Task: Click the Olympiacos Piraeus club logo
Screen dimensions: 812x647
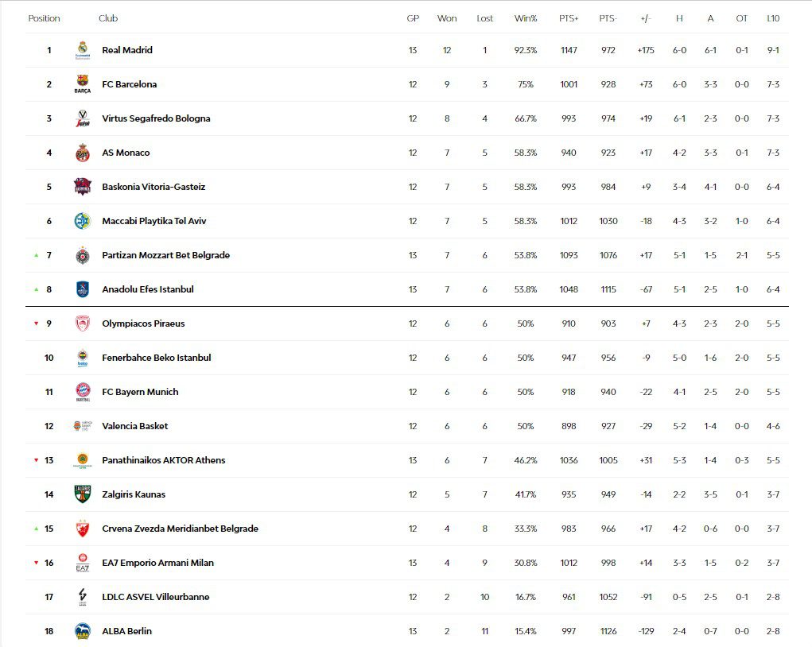Action: [83, 323]
